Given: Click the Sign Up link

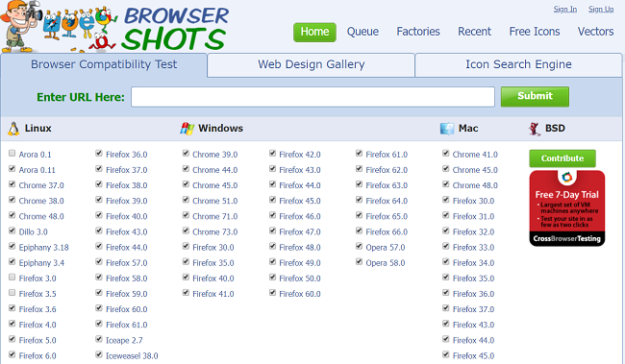Looking at the screenshot, I should pyautogui.click(x=601, y=9).
